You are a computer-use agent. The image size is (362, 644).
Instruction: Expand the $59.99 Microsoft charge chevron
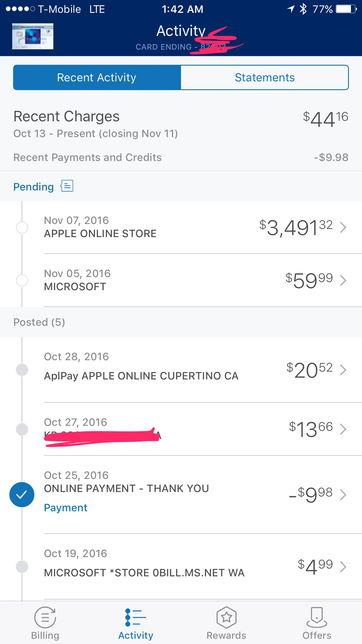coord(343,280)
